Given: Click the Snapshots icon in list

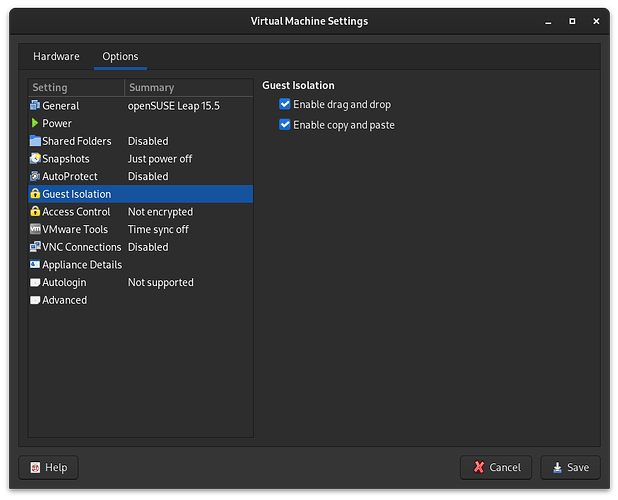Looking at the screenshot, I should point(35,159).
